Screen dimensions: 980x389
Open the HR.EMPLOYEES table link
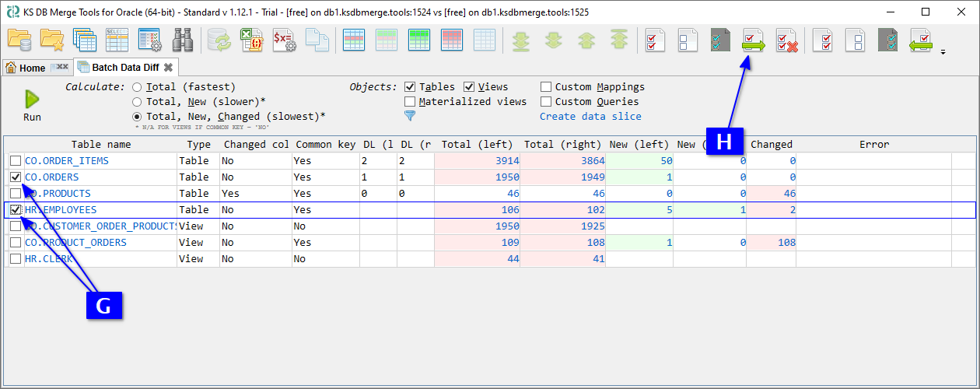(62, 210)
